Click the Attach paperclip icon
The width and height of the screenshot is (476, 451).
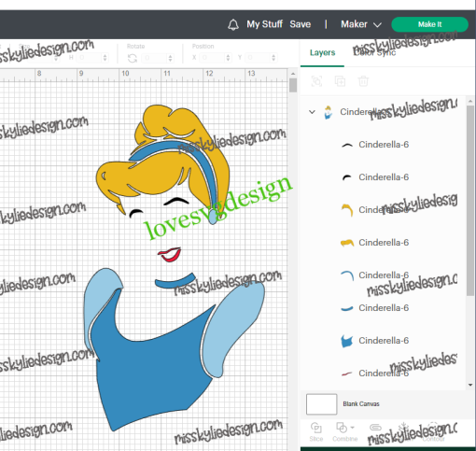[x=375, y=428]
